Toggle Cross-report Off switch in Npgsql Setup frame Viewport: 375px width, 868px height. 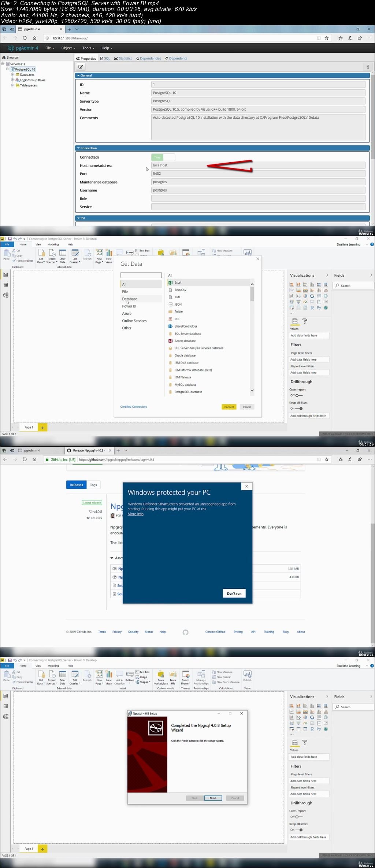299,817
